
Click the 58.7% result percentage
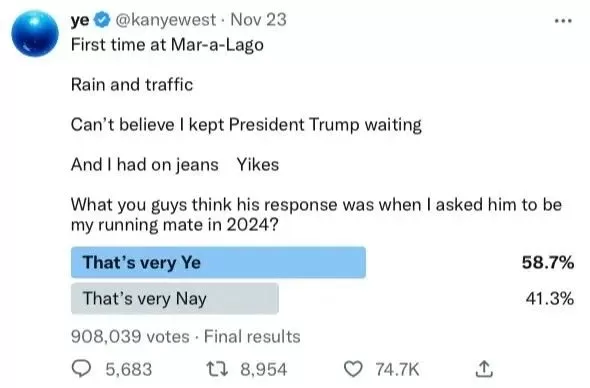tap(548, 262)
